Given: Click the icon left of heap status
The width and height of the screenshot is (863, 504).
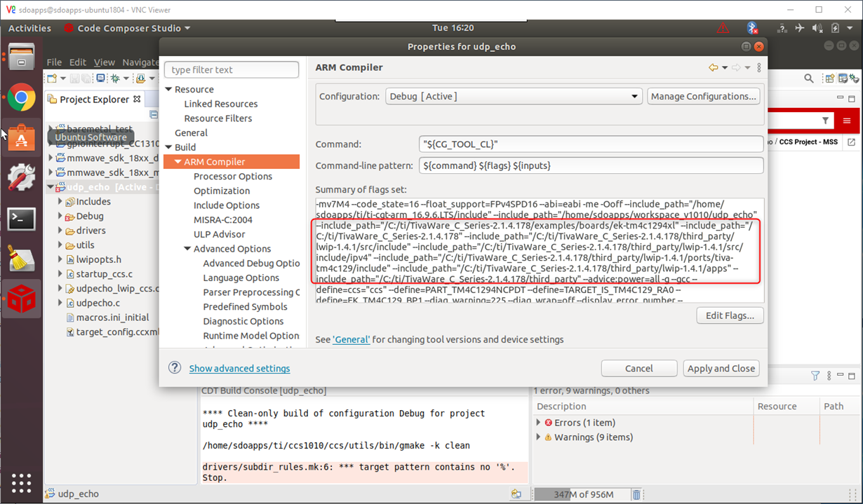Looking at the screenshot, I should click(x=516, y=494).
